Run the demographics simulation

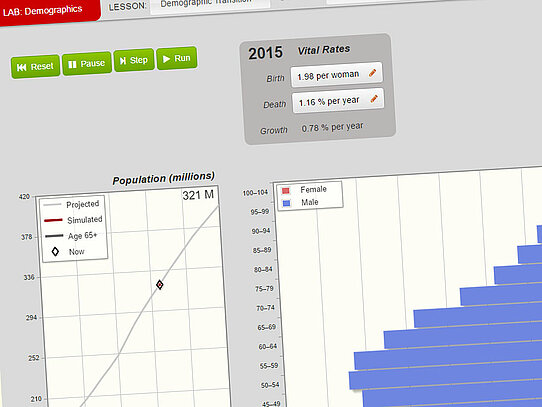[x=177, y=58]
